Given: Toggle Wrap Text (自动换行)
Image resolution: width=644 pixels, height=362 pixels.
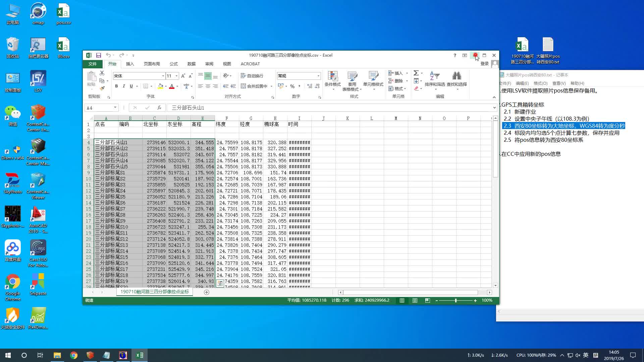Looking at the screenshot, I should tap(252, 76).
